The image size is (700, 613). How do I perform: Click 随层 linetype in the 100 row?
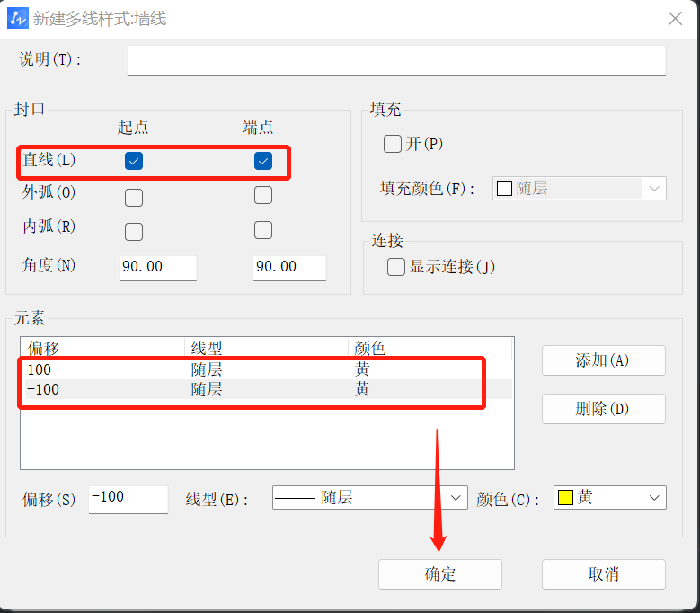(207, 369)
